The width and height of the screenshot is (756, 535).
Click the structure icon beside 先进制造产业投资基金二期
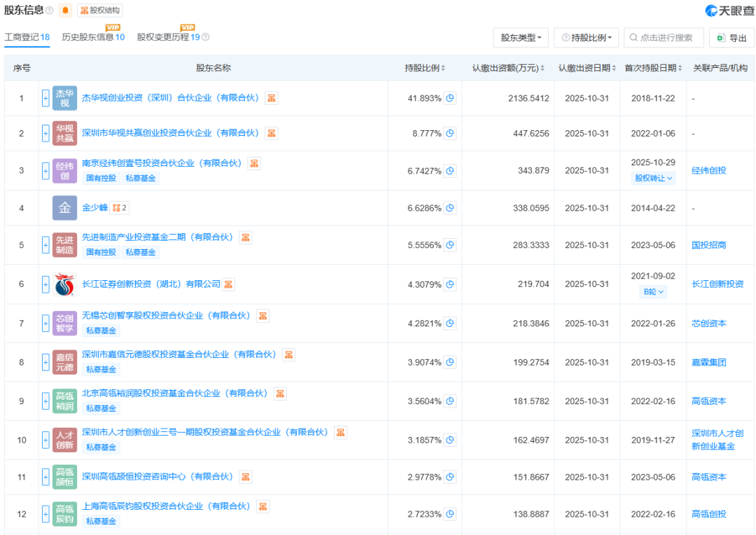pyautogui.click(x=246, y=237)
